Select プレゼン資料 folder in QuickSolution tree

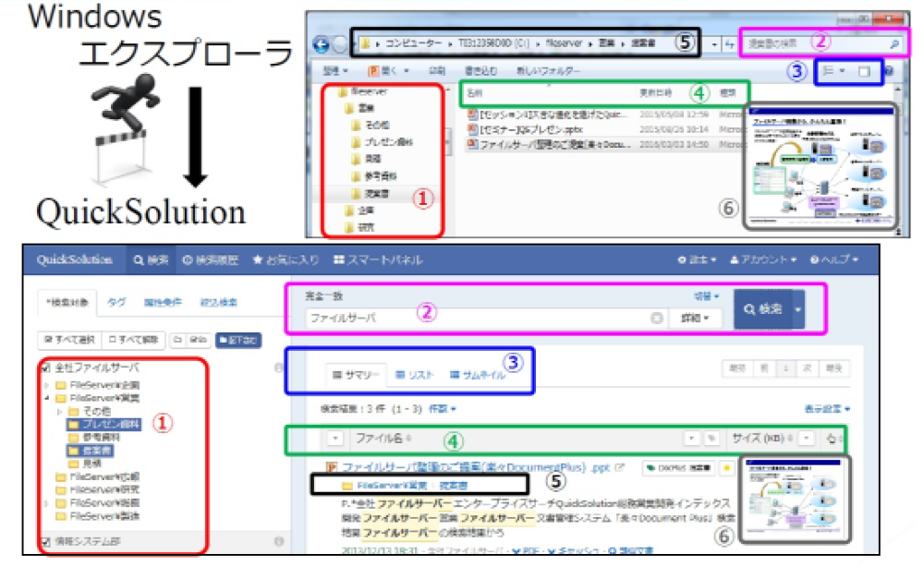(104, 425)
